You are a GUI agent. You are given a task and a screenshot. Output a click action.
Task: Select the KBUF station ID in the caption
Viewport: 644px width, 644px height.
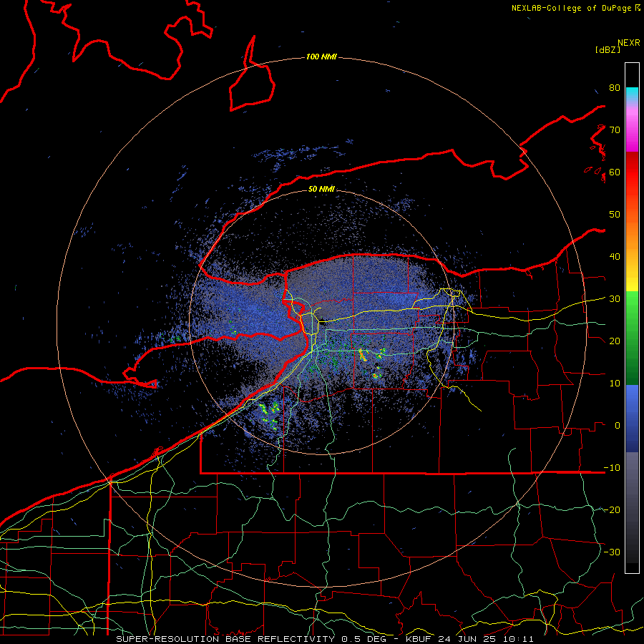pyautogui.click(x=419, y=639)
